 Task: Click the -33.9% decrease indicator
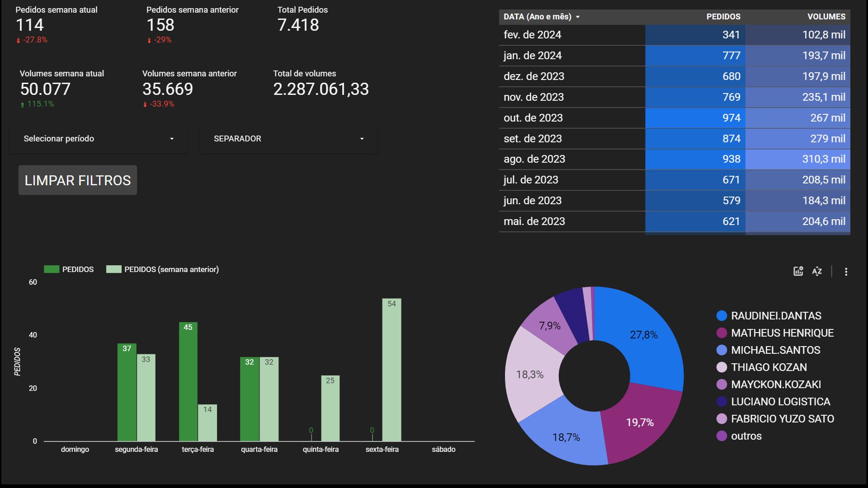click(x=159, y=104)
